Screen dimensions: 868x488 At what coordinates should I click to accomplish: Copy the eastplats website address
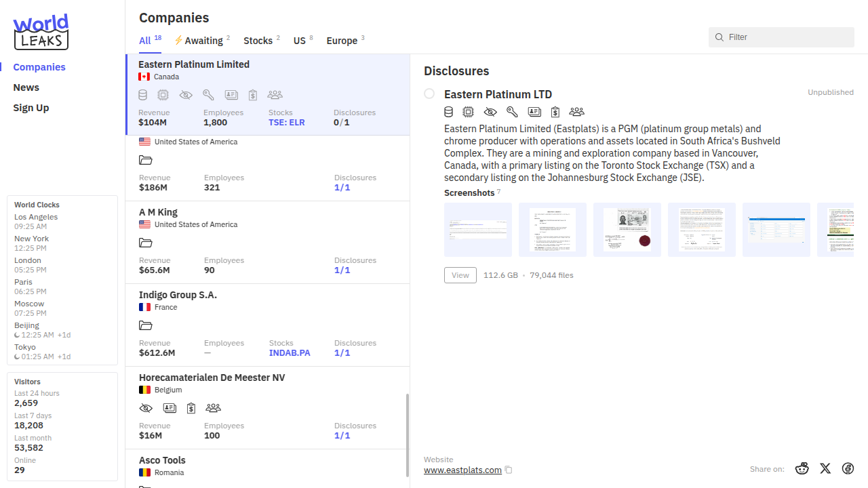[509, 470]
